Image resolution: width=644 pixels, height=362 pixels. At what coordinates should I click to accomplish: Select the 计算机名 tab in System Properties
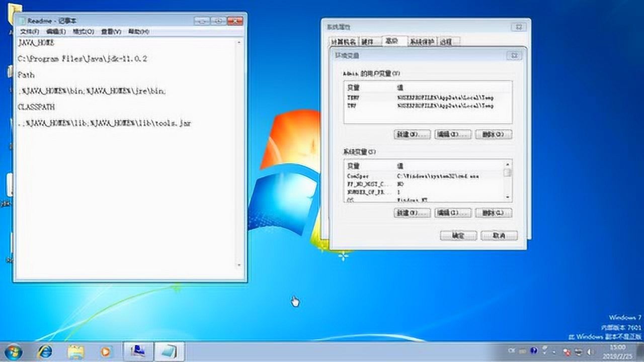(x=344, y=42)
